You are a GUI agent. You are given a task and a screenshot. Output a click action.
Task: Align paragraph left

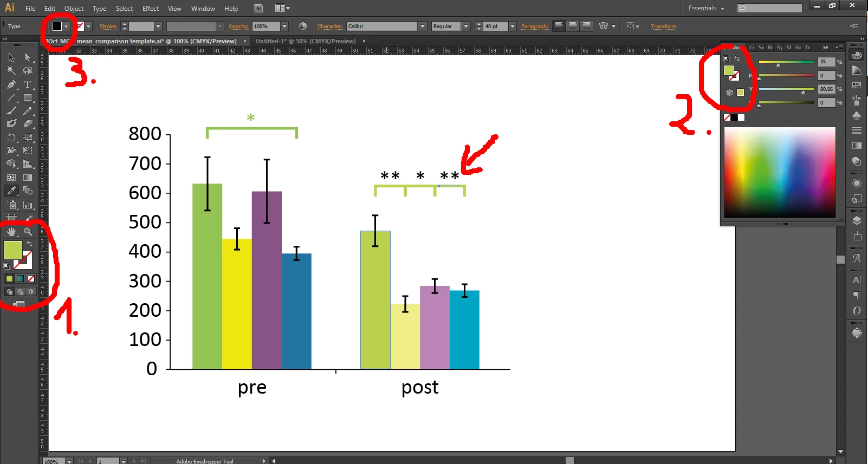coord(559,26)
